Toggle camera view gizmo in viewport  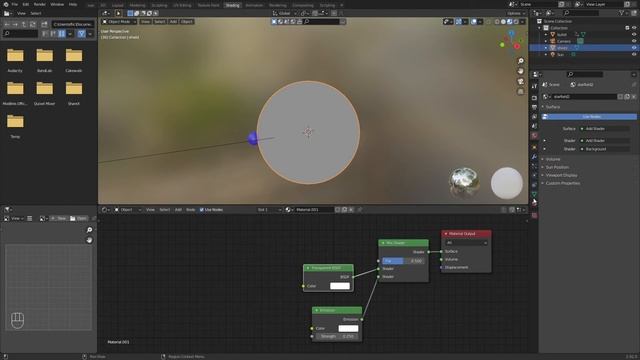[x=520, y=81]
